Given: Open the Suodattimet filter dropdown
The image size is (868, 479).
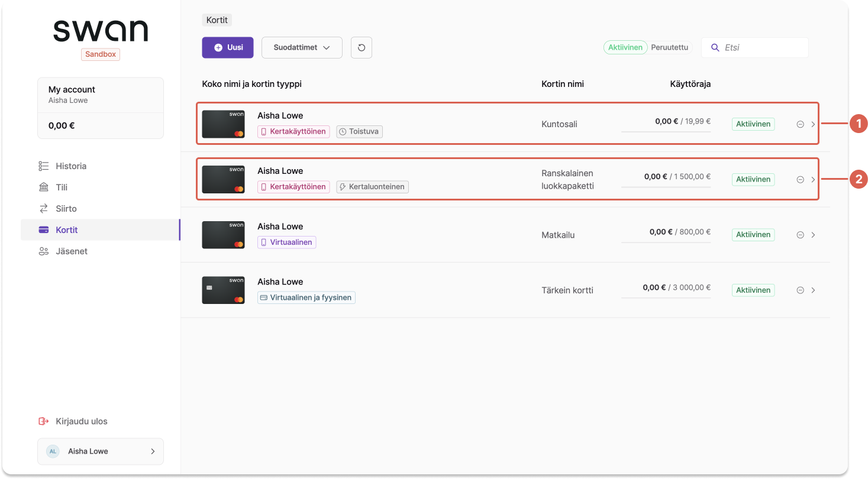Looking at the screenshot, I should (302, 48).
